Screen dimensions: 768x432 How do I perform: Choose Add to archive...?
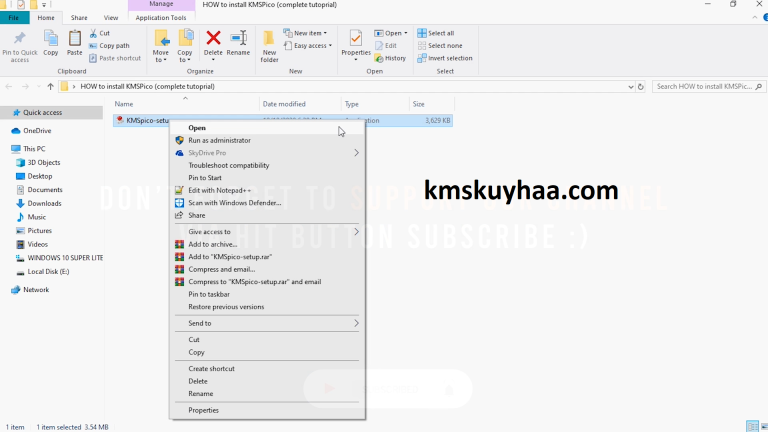tap(267, 244)
